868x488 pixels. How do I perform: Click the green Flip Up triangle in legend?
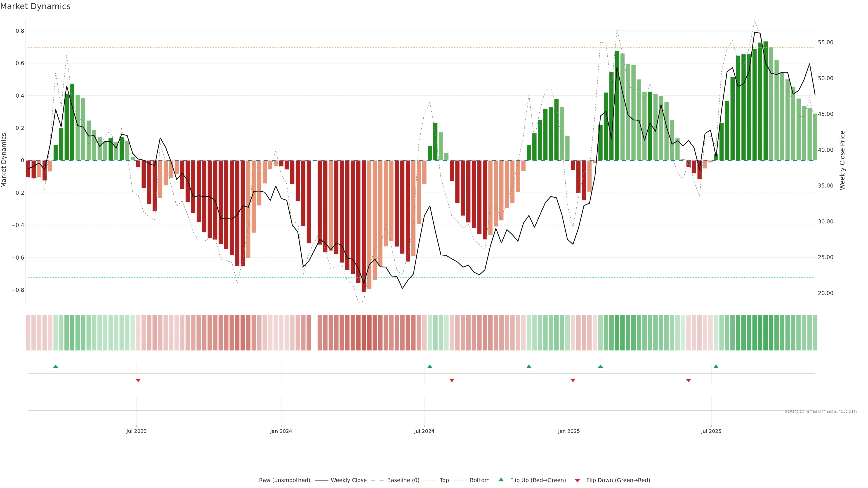point(501,480)
